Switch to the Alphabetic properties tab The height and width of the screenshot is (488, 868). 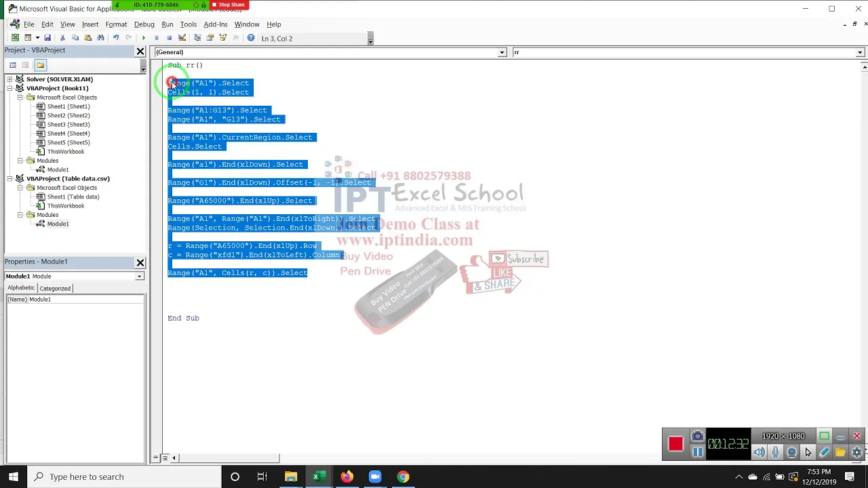[20, 288]
